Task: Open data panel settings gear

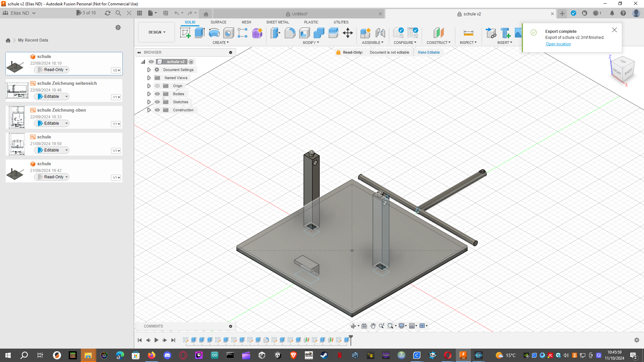Action: point(118,27)
